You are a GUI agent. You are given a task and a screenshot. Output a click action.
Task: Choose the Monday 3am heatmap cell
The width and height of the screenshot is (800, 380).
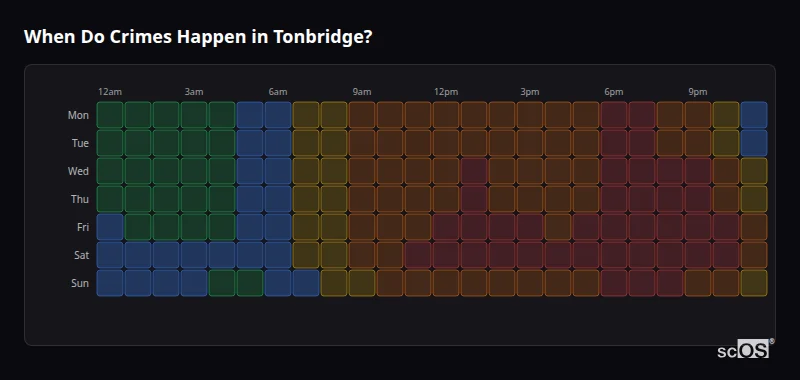coord(194,115)
